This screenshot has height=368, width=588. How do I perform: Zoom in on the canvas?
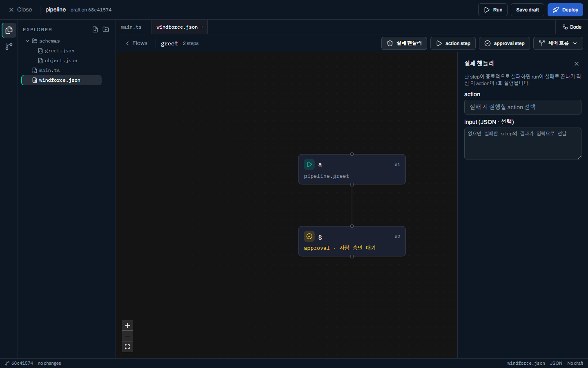coord(127,325)
